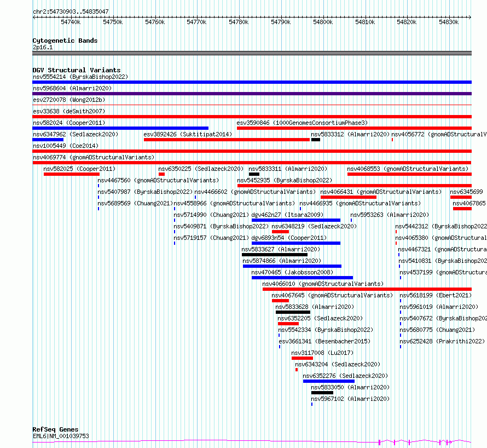Image resolution: width=487 pixels, height=448 pixels.
Task: Select the nsv5833627 (Almarri2020) black bar
Action: tap(275, 255)
